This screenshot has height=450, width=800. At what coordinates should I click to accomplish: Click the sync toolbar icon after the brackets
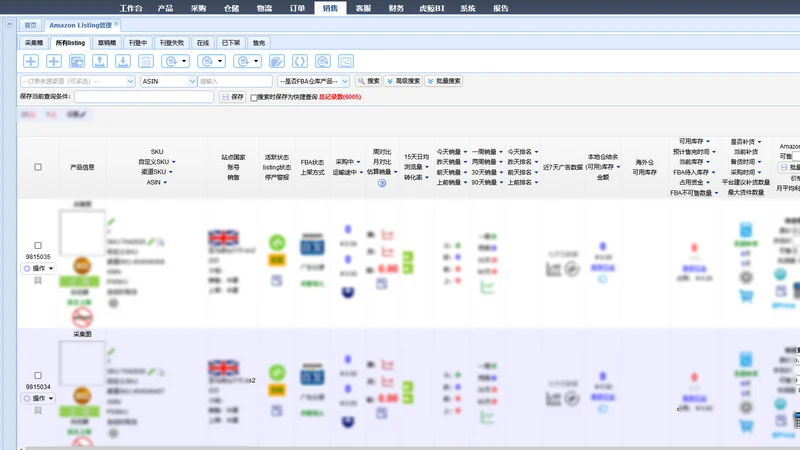pyautogui.click(x=323, y=61)
